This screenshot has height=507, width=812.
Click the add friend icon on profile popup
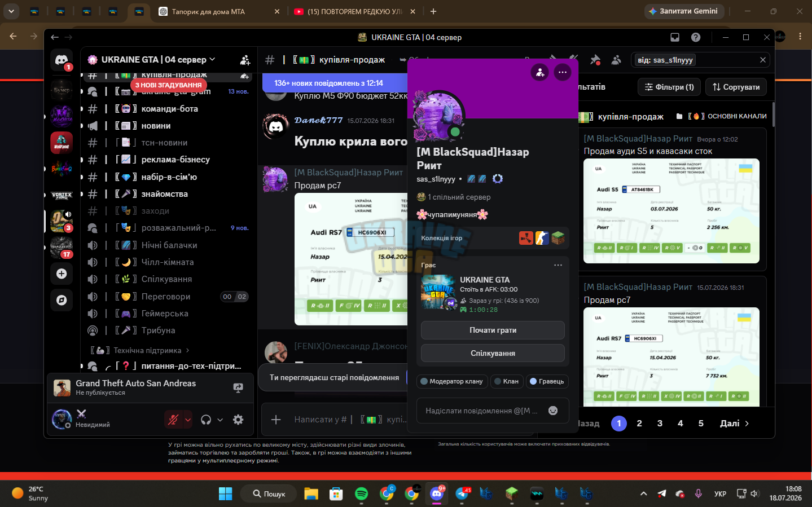click(540, 72)
